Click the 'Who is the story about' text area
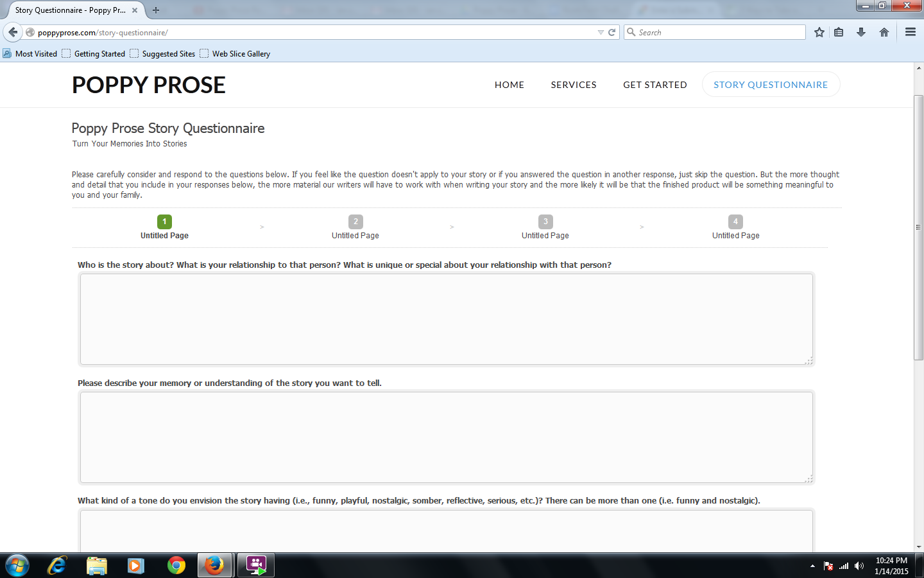 447,319
